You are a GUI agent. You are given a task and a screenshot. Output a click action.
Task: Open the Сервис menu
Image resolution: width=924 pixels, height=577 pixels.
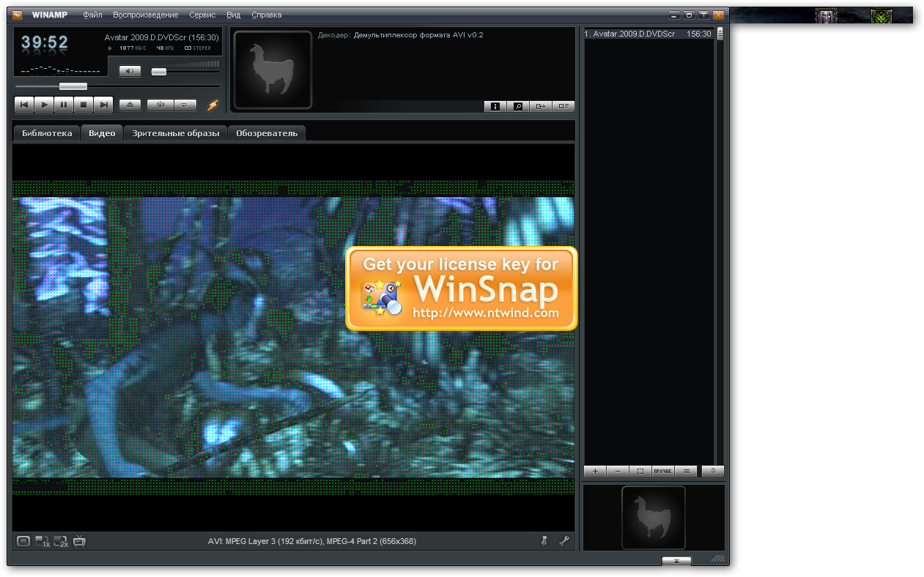pyautogui.click(x=202, y=15)
